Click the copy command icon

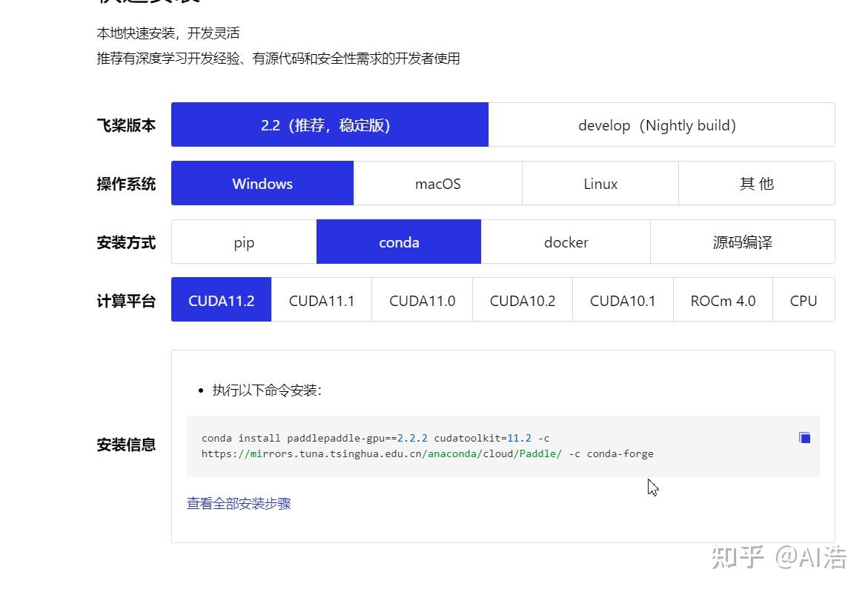click(804, 437)
